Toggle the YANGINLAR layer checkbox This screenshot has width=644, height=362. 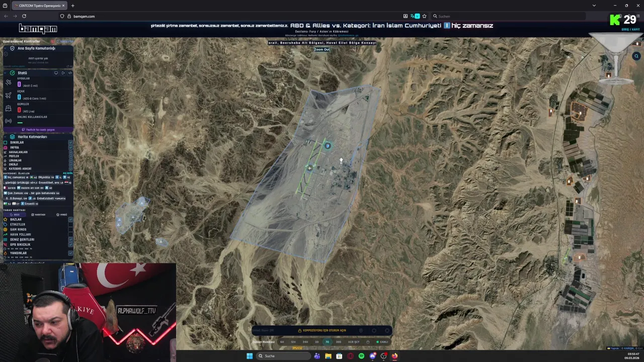coord(70,253)
